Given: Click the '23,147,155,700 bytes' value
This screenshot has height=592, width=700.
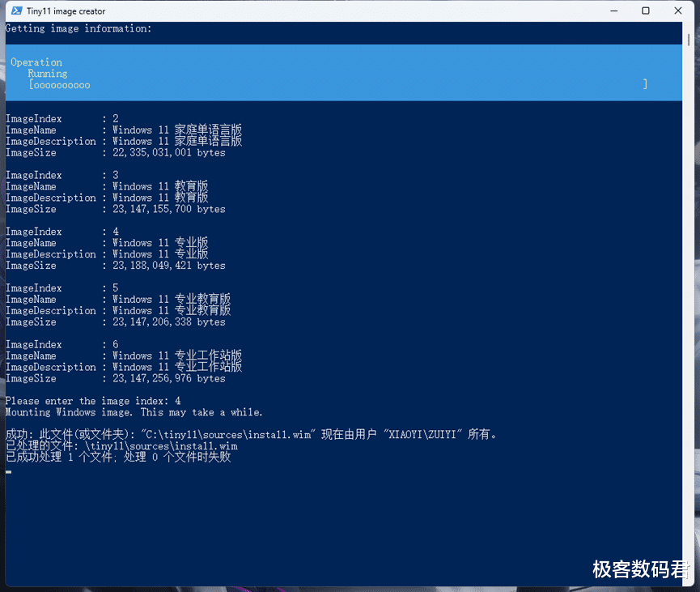Looking at the screenshot, I should coord(169,209).
